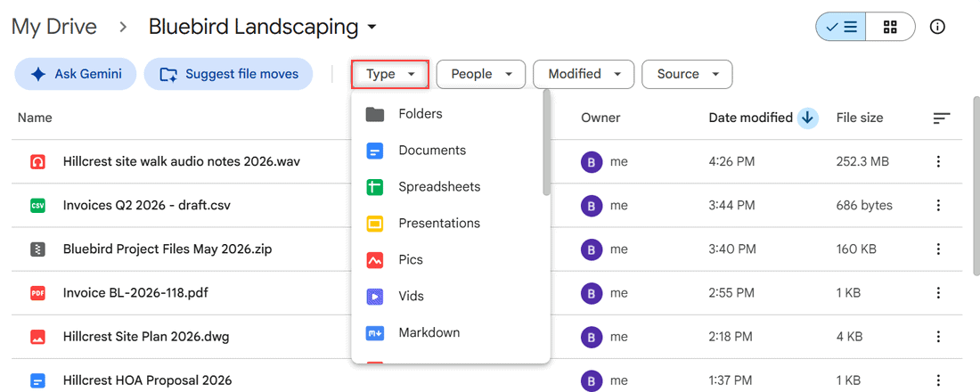Click the Ask Gemini button
Viewport: 980px width, 392px height.
click(77, 75)
